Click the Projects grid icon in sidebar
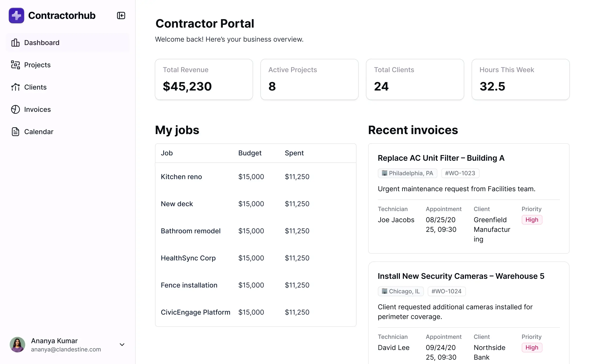This screenshot has width=589, height=364. (x=15, y=65)
